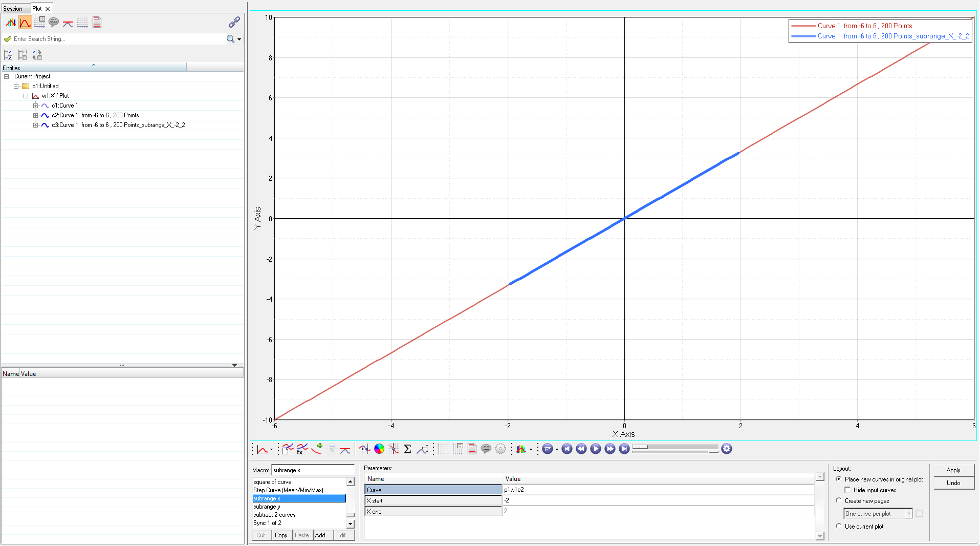Click the speech bubble notes icon in browser toolbar
This screenshot has height=546, width=980.
click(x=54, y=22)
